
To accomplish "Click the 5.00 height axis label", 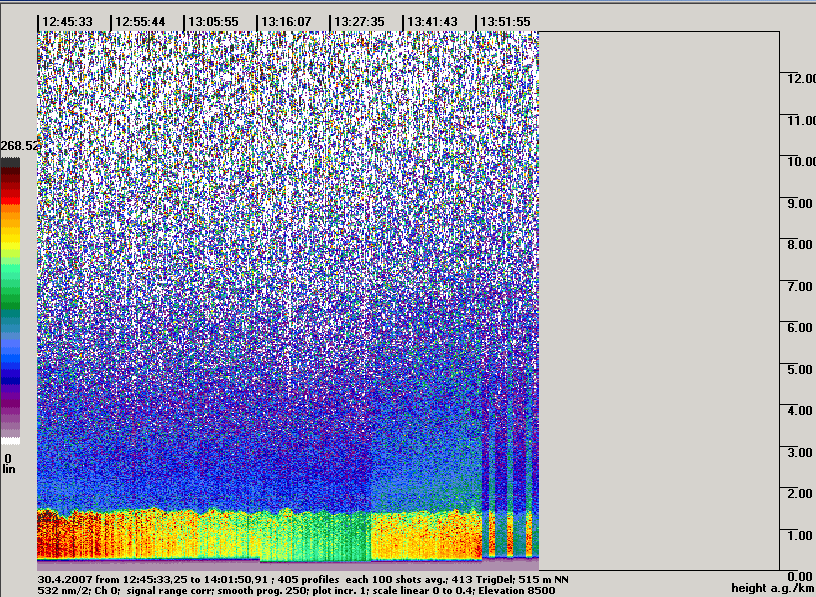I will 800,369.
